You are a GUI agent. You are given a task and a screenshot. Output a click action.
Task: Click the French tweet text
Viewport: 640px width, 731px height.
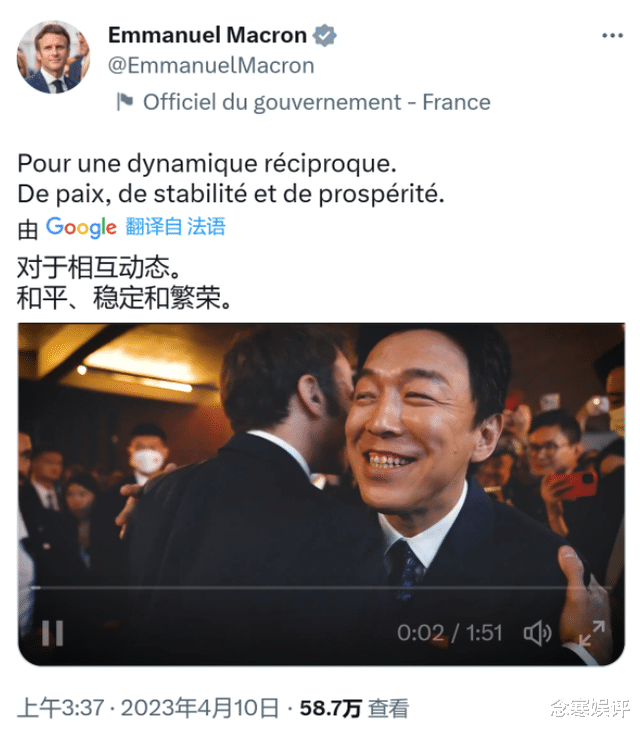231,179
